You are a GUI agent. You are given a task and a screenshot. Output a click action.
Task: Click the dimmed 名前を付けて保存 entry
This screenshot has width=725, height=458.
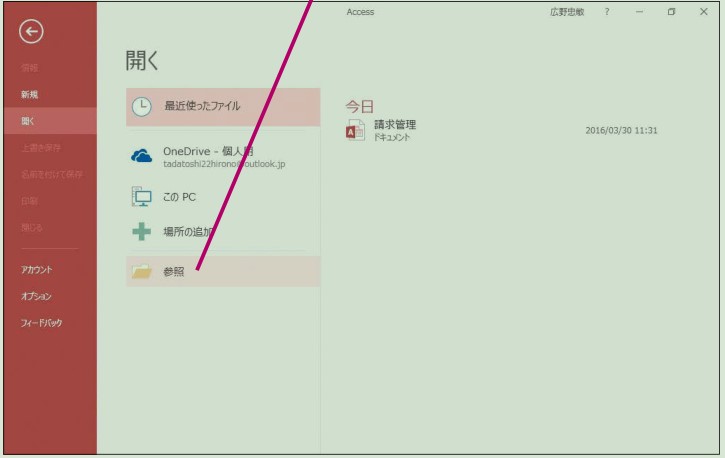[x=52, y=174]
